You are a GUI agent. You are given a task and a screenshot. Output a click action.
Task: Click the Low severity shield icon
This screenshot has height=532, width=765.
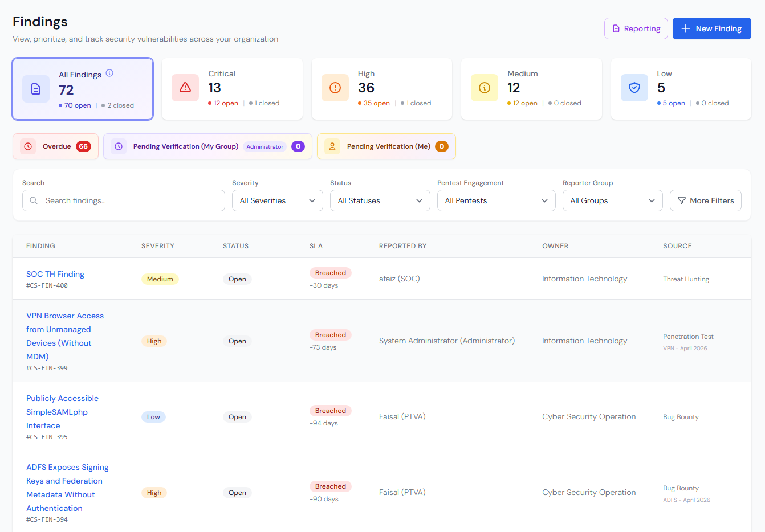tap(634, 88)
